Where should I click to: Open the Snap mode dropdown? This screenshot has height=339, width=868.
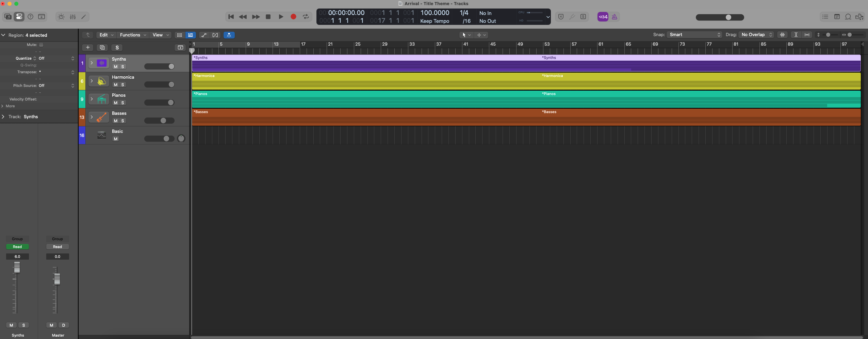point(694,35)
